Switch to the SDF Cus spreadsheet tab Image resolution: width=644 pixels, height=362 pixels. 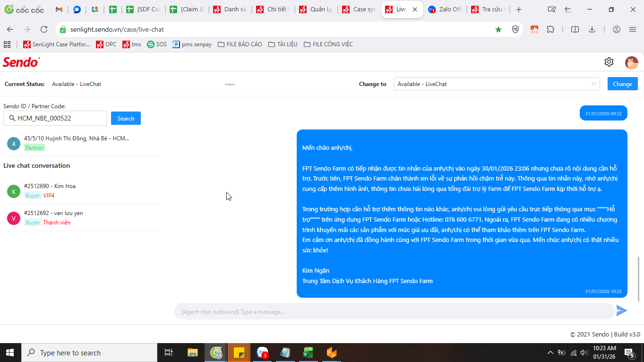143,9
